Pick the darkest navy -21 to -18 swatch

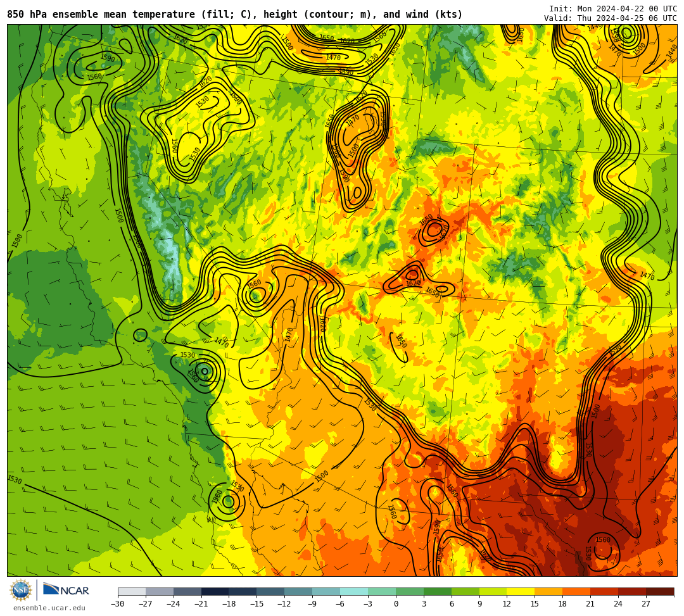(x=215, y=591)
